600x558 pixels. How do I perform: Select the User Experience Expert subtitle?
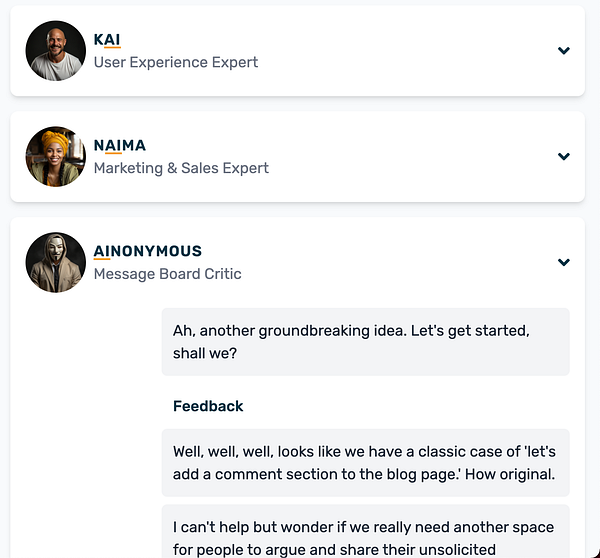pos(176,62)
